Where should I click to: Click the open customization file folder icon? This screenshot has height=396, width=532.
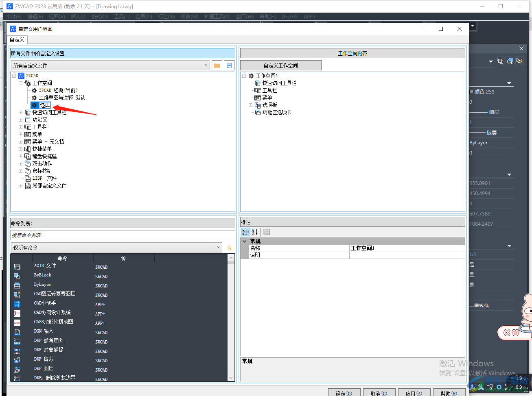pyautogui.click(x=217, y=65)
